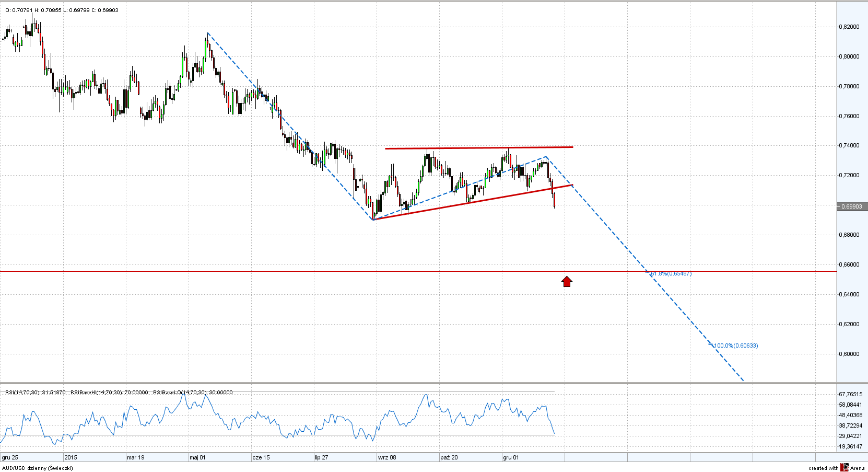Image resolution: width=868 pixels, height=472 pixels.
Task: Click the RSI(14,70,30): 31.51870 indicator label
Action: pyautogui.click(x=35, y=392)
